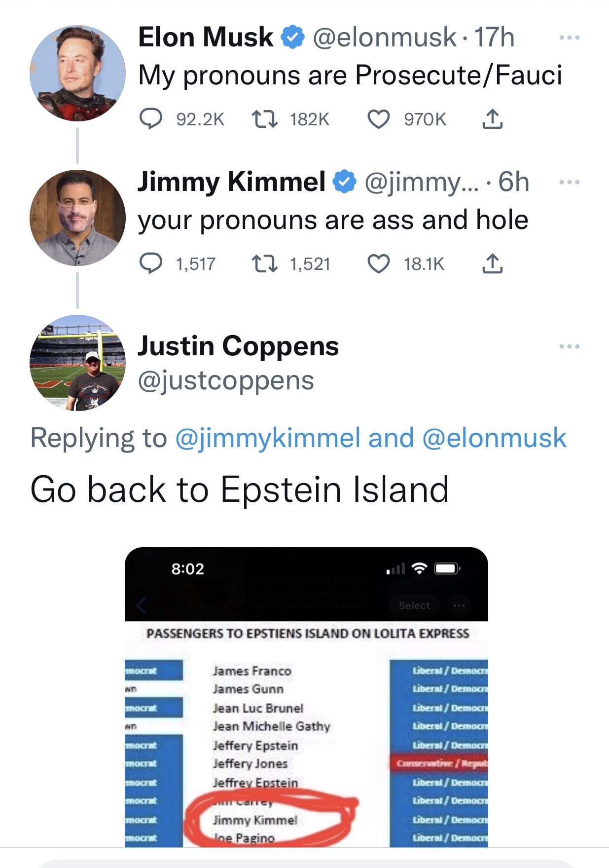The width and height of the screenshot is (609, 868).
Task: Open the avatar beside the @elonmusk tweet
Action: tap(77, 74)
